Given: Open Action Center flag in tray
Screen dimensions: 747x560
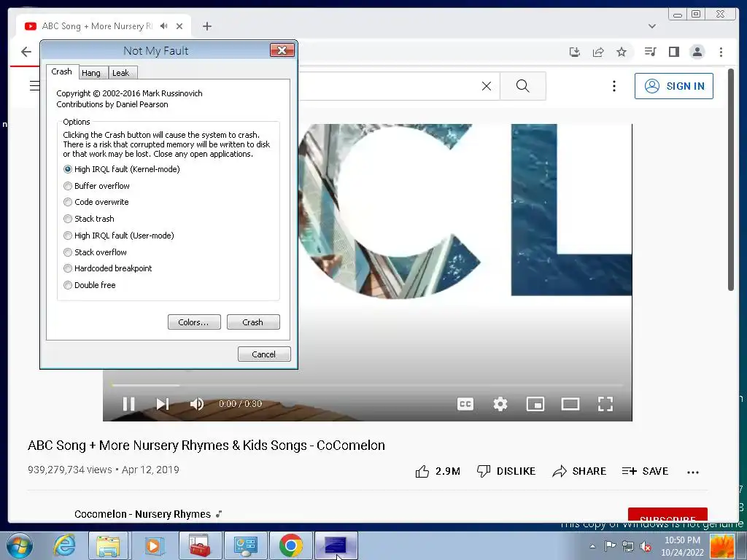Looking at the screenshot, I should pyautogui.click(x=610, y=546).
